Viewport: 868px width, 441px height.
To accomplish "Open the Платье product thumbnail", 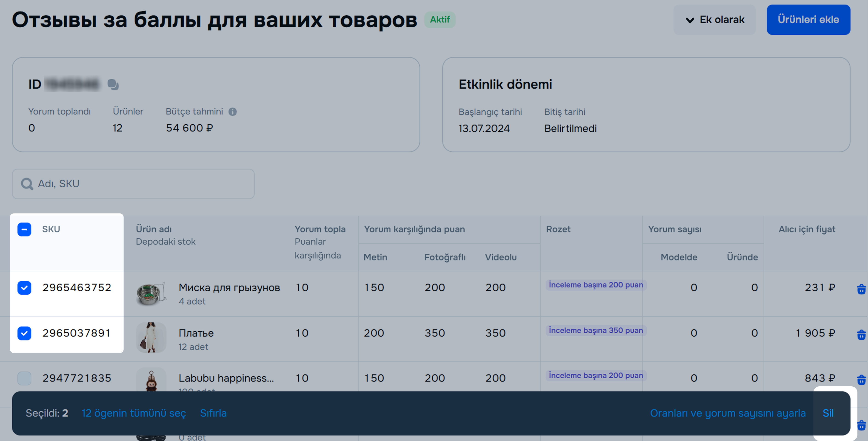I will tap(151, 337).
